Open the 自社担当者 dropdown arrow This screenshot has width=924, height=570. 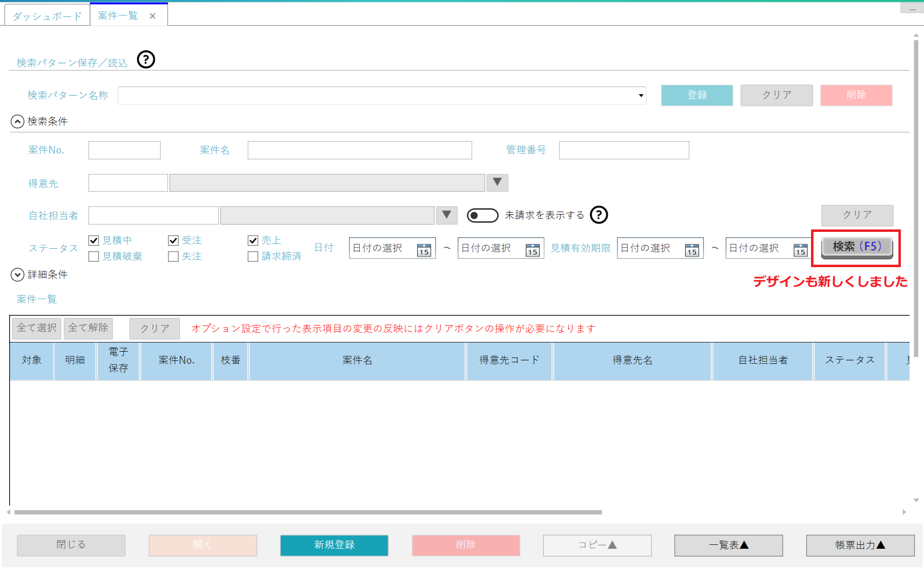tap(447, 215)
